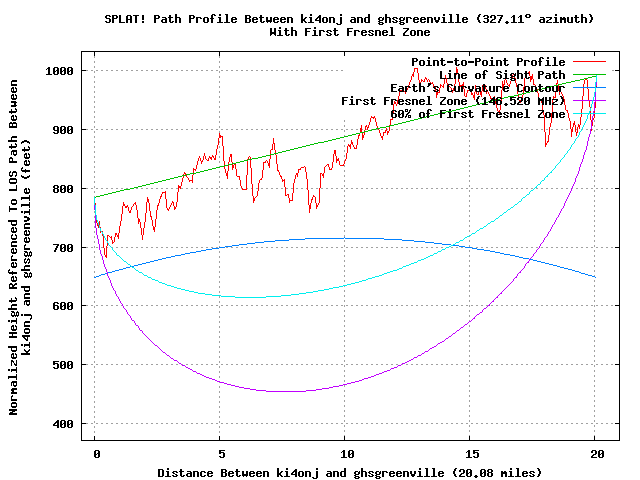Select First Fresnel Zone (146.520 MHz) legend entry
The width and height of the screenshot is (640, 480).
point(453,101)
